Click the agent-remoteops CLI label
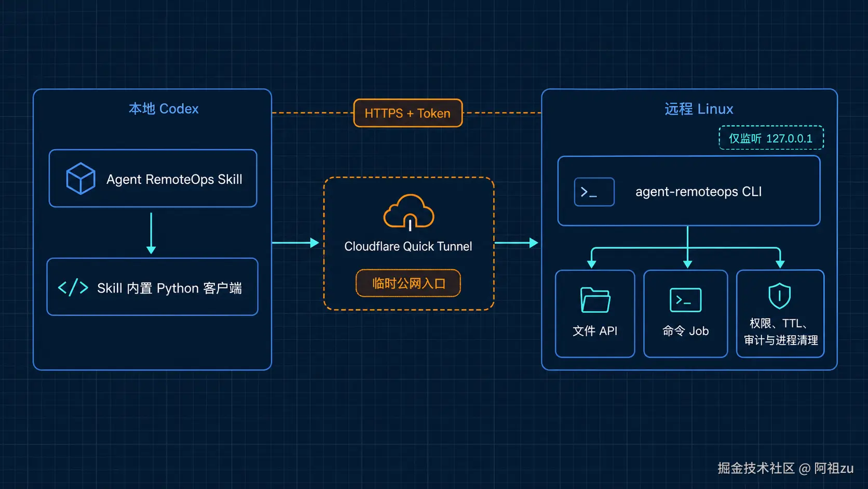The width and height of the screenshot is (868, 489). point(699,192)
